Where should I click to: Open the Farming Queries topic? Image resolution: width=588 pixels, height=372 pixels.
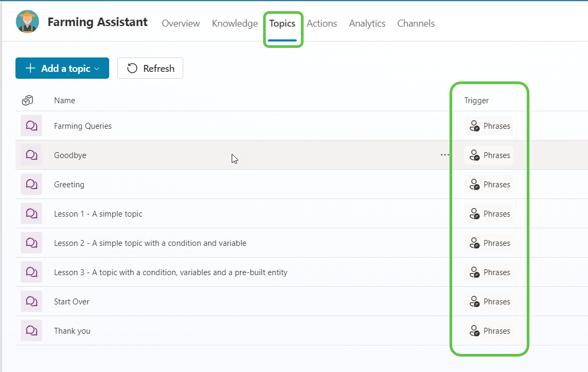(x=83, y=126)
